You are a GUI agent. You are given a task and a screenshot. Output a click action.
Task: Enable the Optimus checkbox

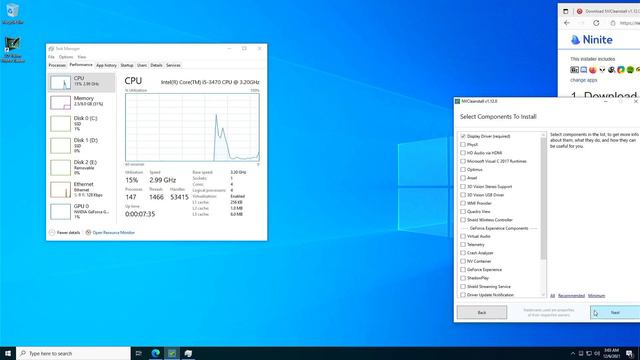click(463, 169)
